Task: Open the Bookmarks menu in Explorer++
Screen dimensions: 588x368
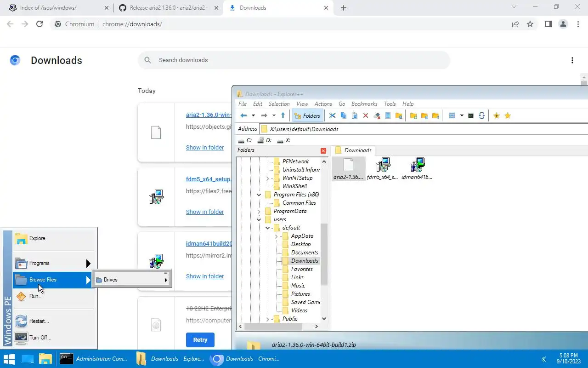Action: coord(364,104)
